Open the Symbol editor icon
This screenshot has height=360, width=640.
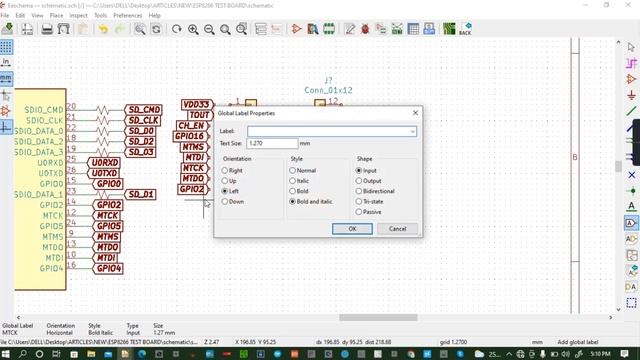click(297, 29)
